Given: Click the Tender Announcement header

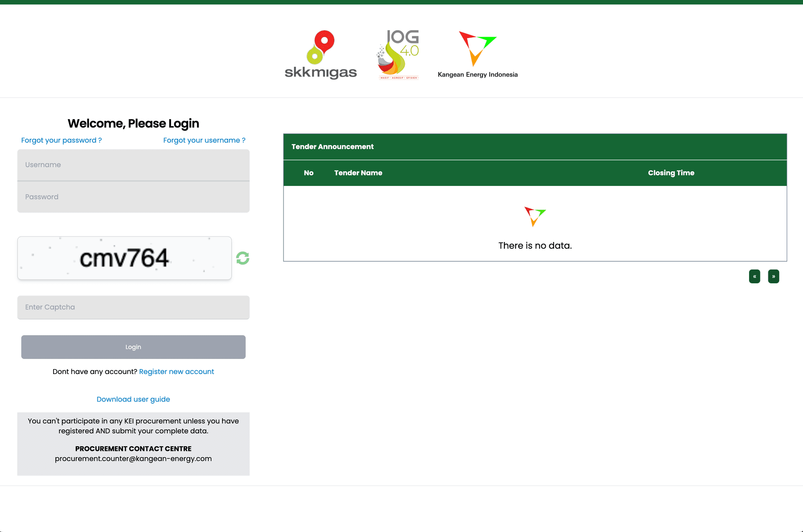Looking at the screenshot, I should 332,147.
